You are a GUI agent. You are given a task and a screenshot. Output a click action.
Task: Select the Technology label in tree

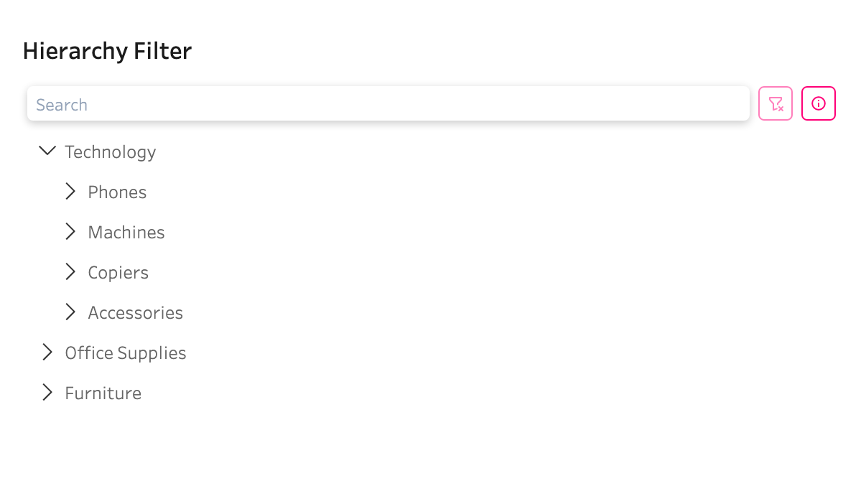pyautogui.click(x=110, y=152)
